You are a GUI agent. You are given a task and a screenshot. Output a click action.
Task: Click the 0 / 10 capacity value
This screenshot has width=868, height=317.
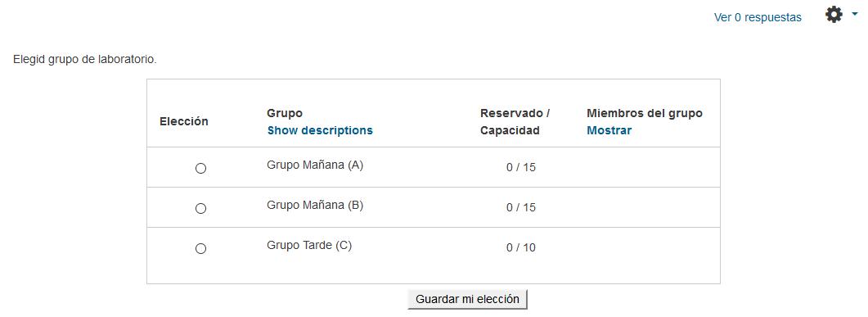(x=521, y=247)
